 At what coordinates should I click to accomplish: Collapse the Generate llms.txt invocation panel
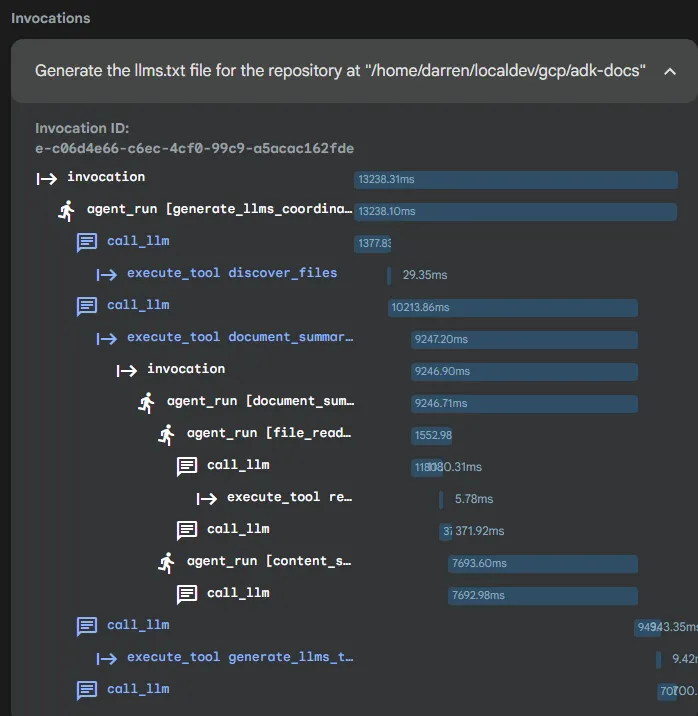point(670,72)
